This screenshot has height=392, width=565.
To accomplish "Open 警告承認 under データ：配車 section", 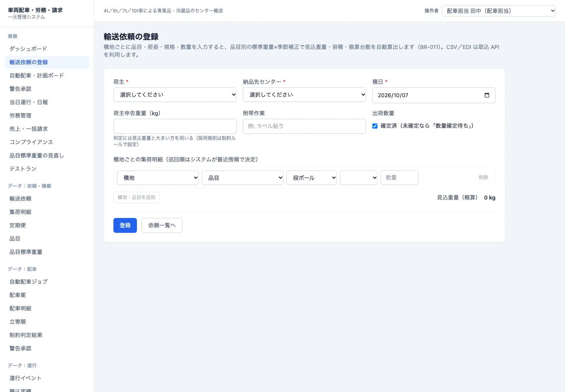I will click(x=47, y=348).
